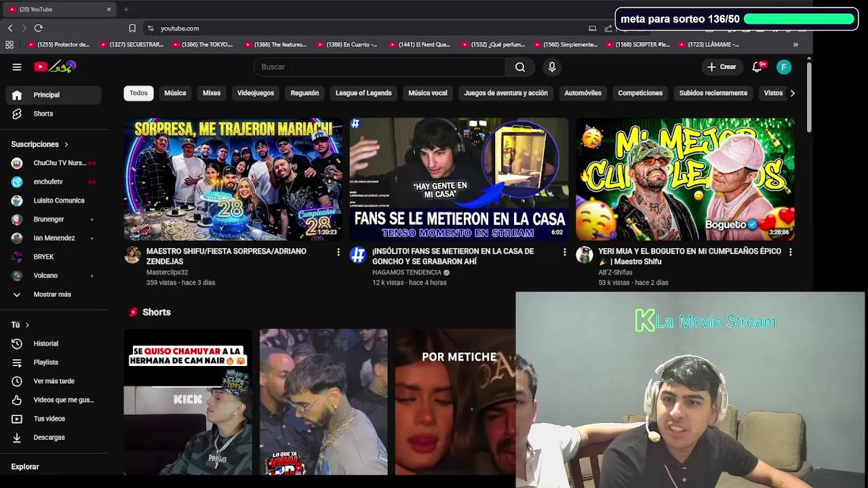Viewport: 868px width, 488px height.
Task: Expand the Suscripciones section
Action: tap(39, 144)
